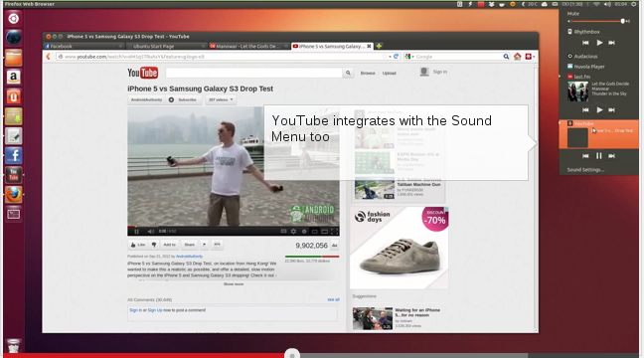Switch to the Facebook tab

pyautogui.click(x=83, y=46)
